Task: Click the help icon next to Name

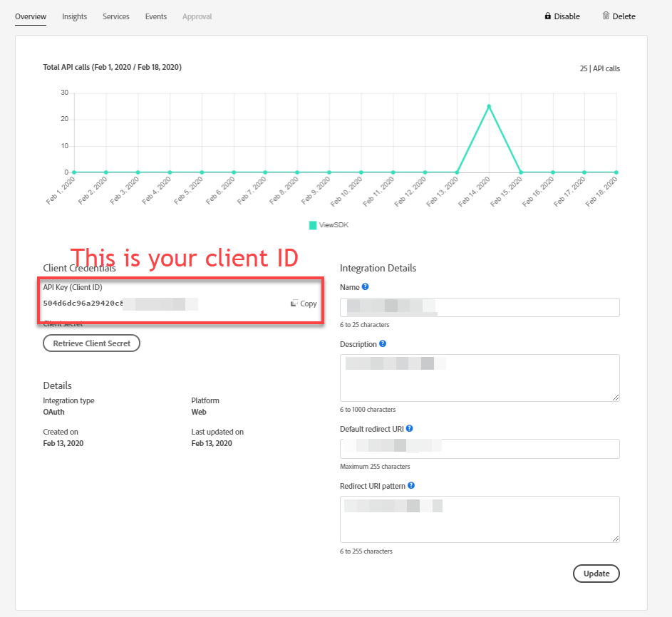Action: tap(365, 286)
